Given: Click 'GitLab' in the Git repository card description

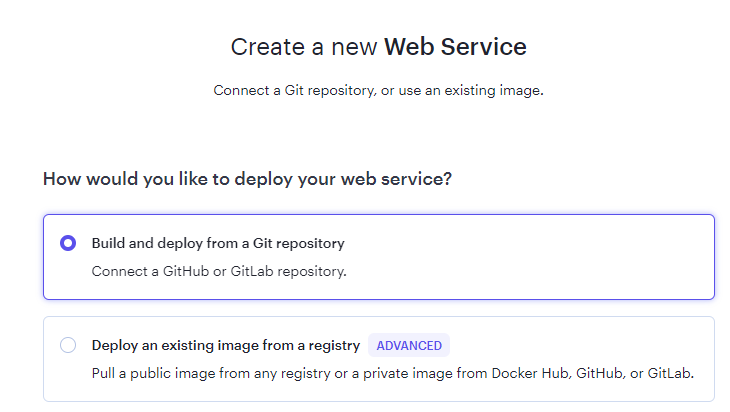Looking at the screenshot, I should [x=252, y=271].
